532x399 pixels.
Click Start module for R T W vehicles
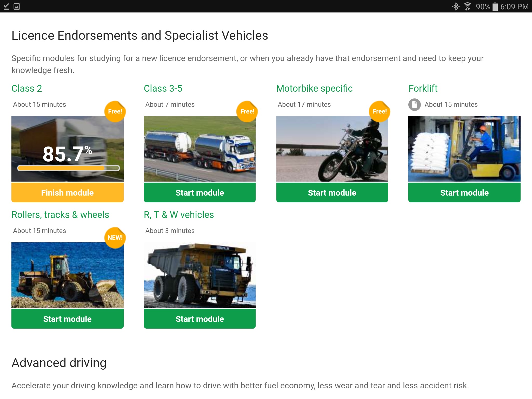(200, 319)
